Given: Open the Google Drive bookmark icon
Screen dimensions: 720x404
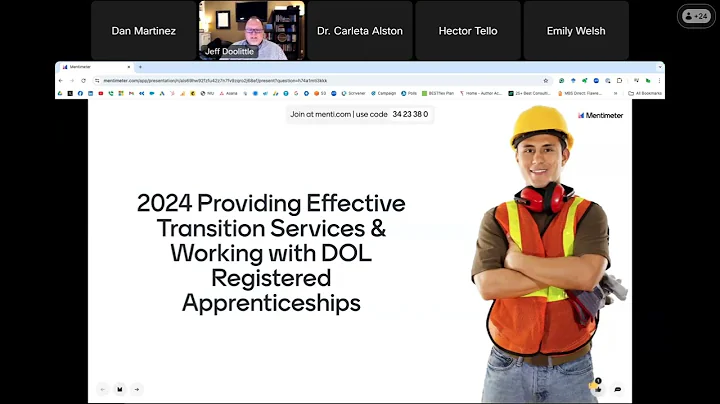Looking at the screenshot, I should (x=60, y=93).
